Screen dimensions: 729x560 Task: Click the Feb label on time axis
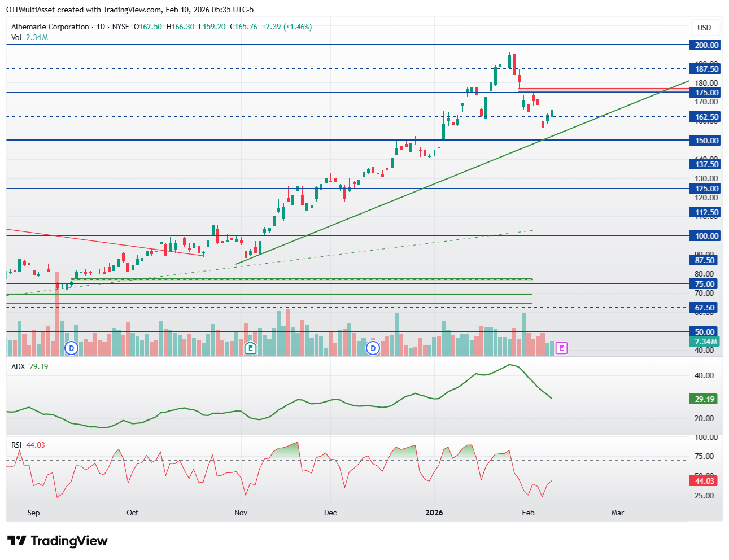pyautogui.click(x=528, y=513)
